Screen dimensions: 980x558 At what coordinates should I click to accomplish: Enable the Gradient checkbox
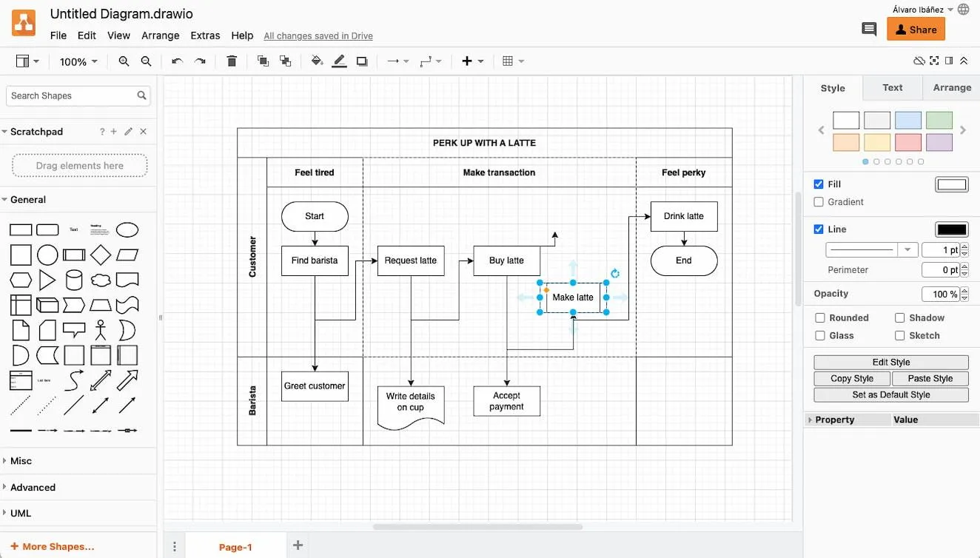tap(819, 202)
